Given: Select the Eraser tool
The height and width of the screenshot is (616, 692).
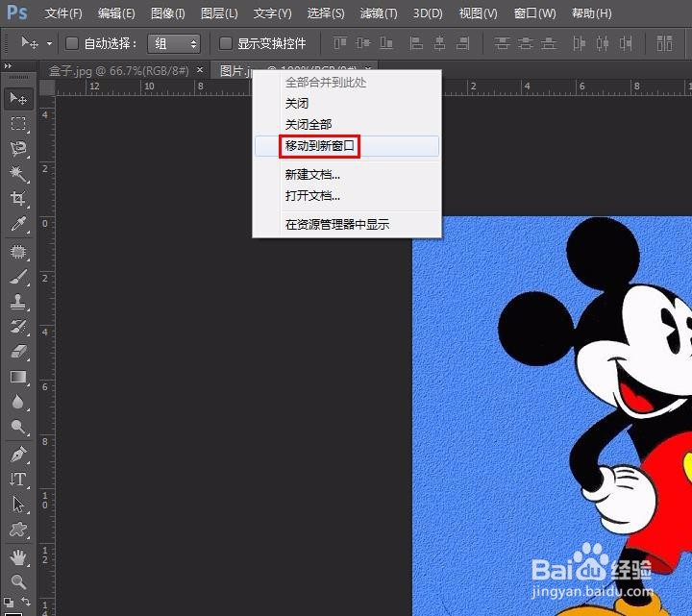Looking at the screenshot, I should (x=18, y=352).
